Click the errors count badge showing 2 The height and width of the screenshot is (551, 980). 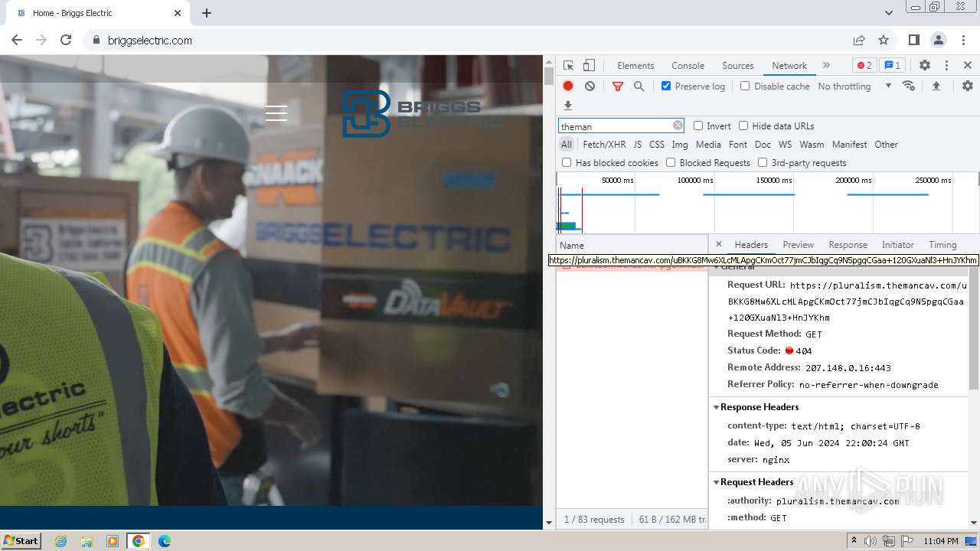coord(864,65)
